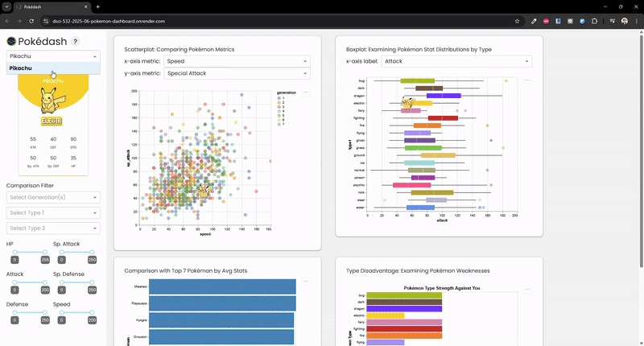Viewport: 644px width, 346px height.
Task: Click the Pokédash pokéball logo
Action: click(11, 41)
